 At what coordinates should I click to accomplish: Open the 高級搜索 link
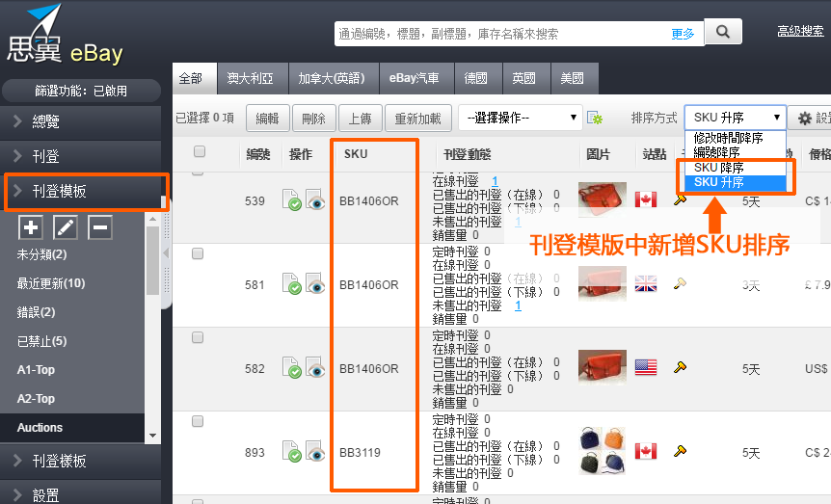[x=800, y=31]
